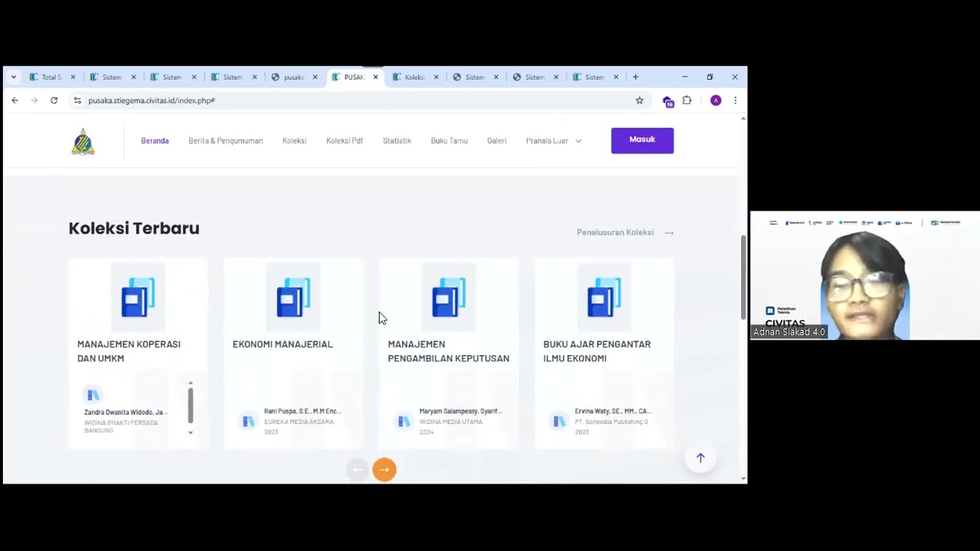Expand the Pranala Luar dropdown menu

554,141
